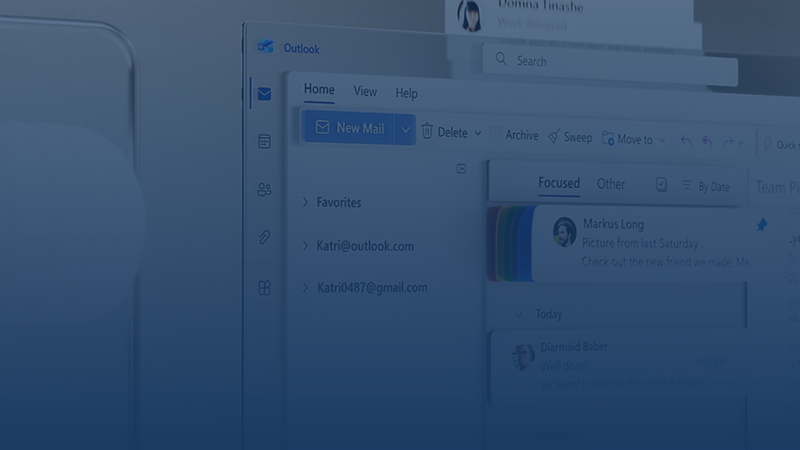Open the Move to dropdown arrow
Screen dimensions: 800x450
pyautogui.click(x=662, y=140)
